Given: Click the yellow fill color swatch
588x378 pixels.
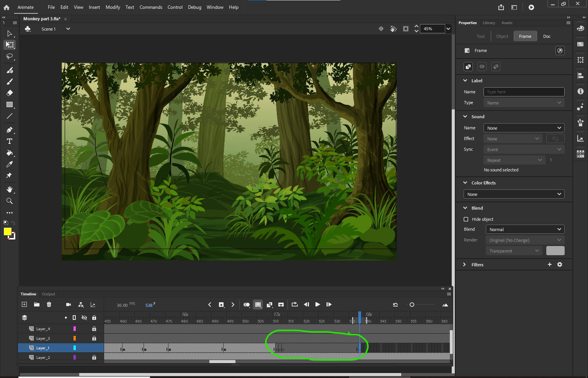Looking at the screenshot, I should click(7, 232).
